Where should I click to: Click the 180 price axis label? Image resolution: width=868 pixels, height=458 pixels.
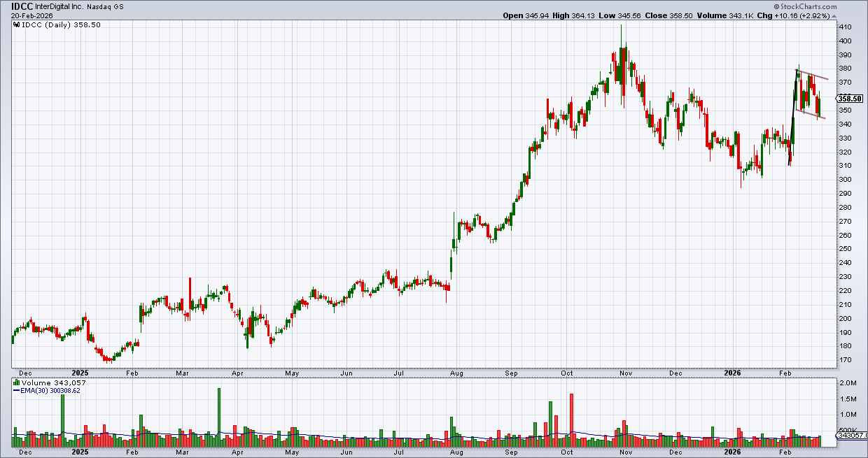845,346
